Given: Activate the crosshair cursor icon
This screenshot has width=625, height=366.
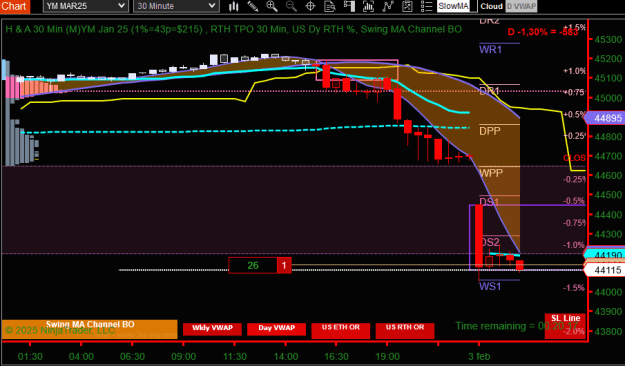Looking at the screenshot, I should [310, 6].
